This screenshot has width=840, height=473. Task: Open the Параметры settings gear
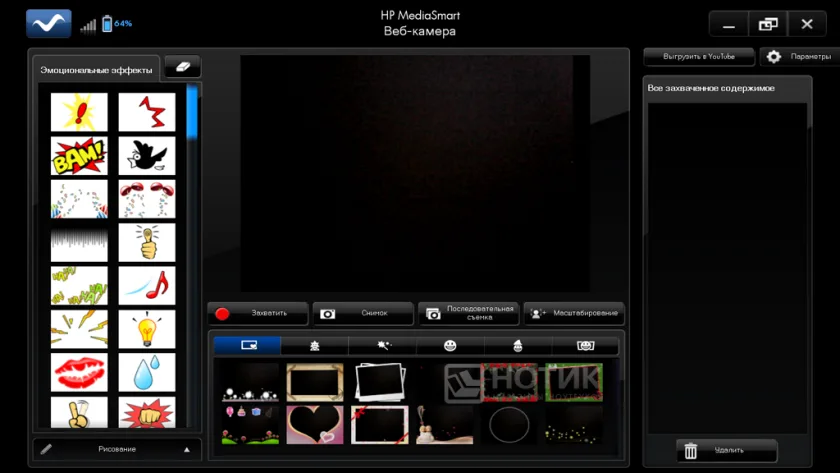coord(800,56)
